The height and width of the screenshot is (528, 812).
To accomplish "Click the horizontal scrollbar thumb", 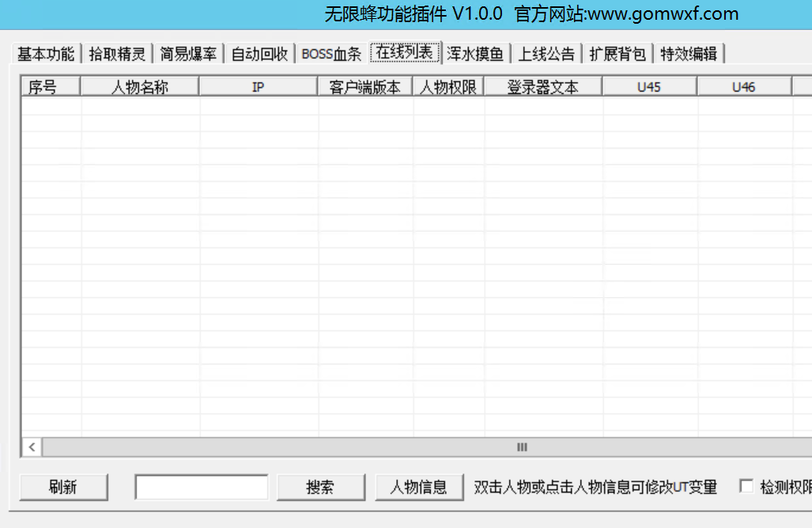I will [x=522, y=447].
